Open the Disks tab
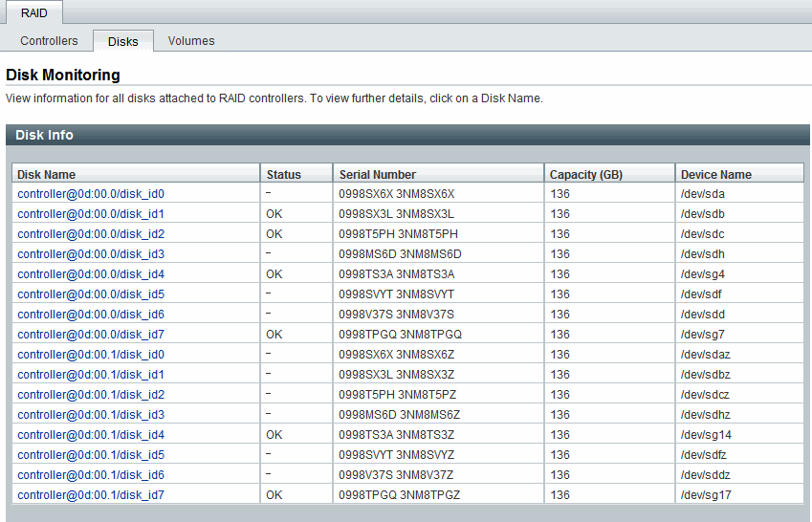 click(123, 41)
